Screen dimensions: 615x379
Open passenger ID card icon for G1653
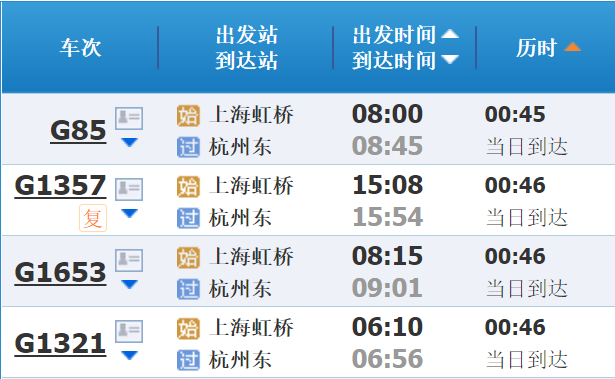pyautogui.click(x=129, y=261)
